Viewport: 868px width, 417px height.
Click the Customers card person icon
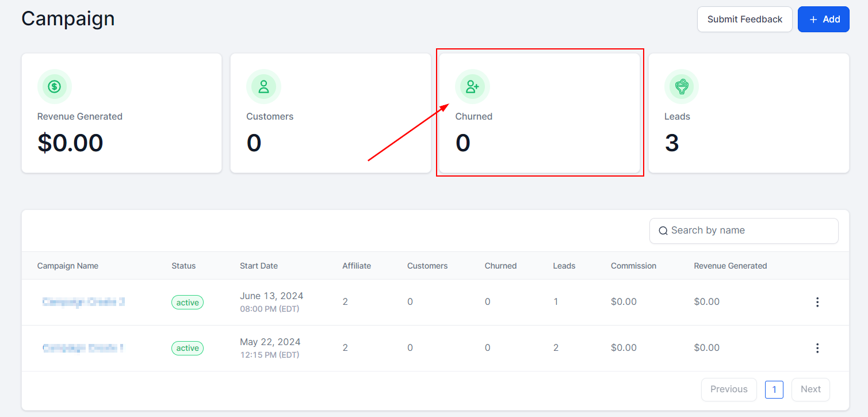[x=263, y=87]
